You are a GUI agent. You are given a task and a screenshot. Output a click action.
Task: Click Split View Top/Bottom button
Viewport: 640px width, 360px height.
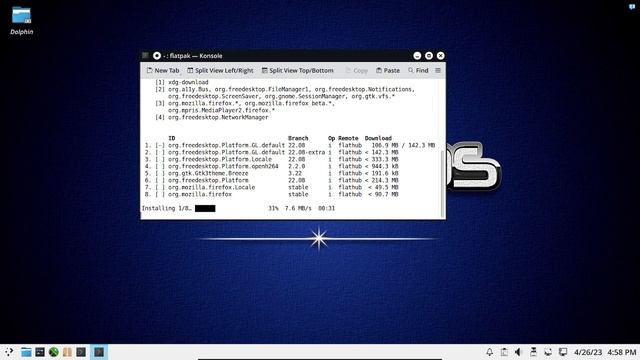[298, 71]
